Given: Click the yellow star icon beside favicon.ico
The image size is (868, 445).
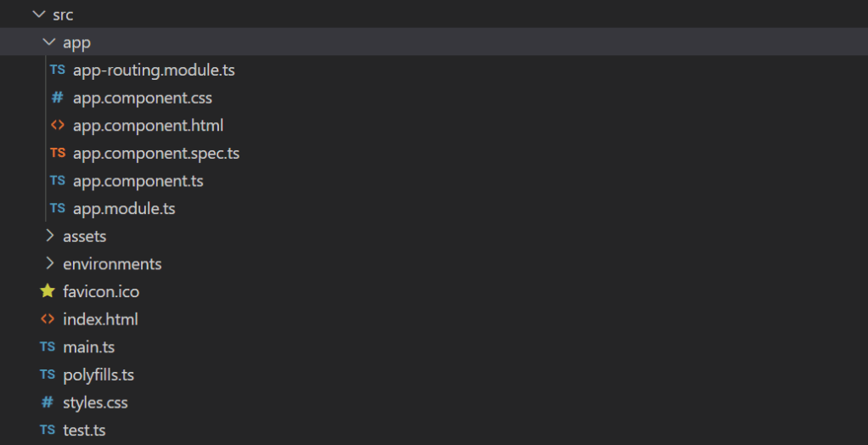Looking at the screenshot, I should click(x=48, y=291).
